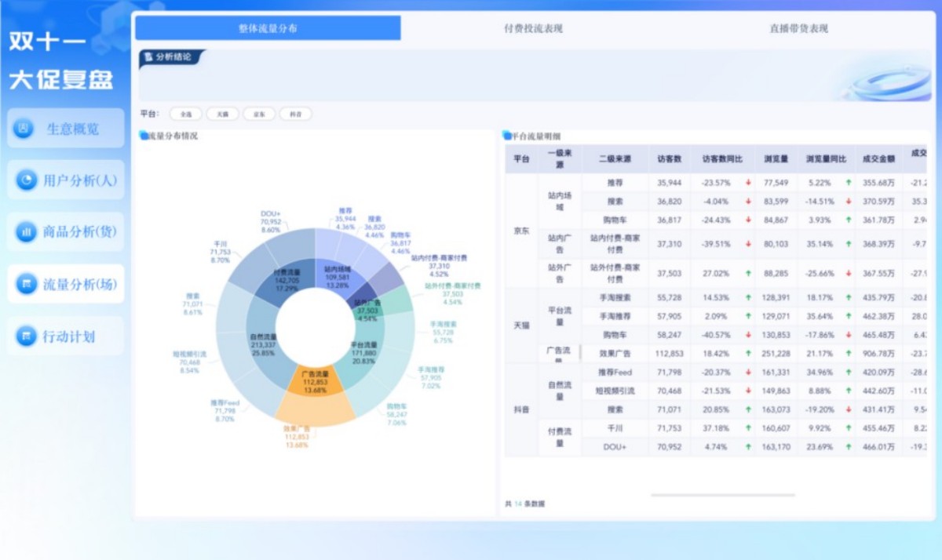Select the 京东 filter button

pyautogui.click(x=259, y=113)
